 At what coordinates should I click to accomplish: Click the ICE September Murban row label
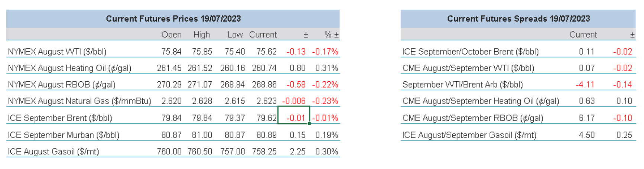point(64,135)
